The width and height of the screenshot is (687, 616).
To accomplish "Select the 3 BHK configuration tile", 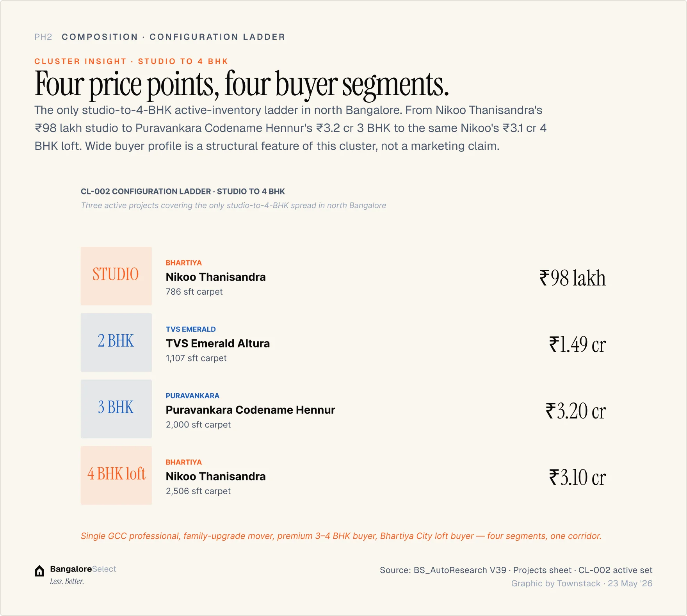I will click(116, 409).
